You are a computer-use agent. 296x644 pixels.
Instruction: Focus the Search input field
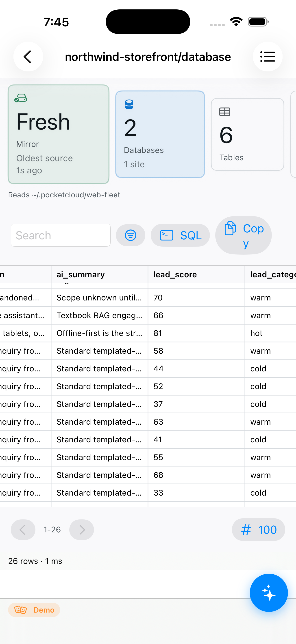coord(61,235)
